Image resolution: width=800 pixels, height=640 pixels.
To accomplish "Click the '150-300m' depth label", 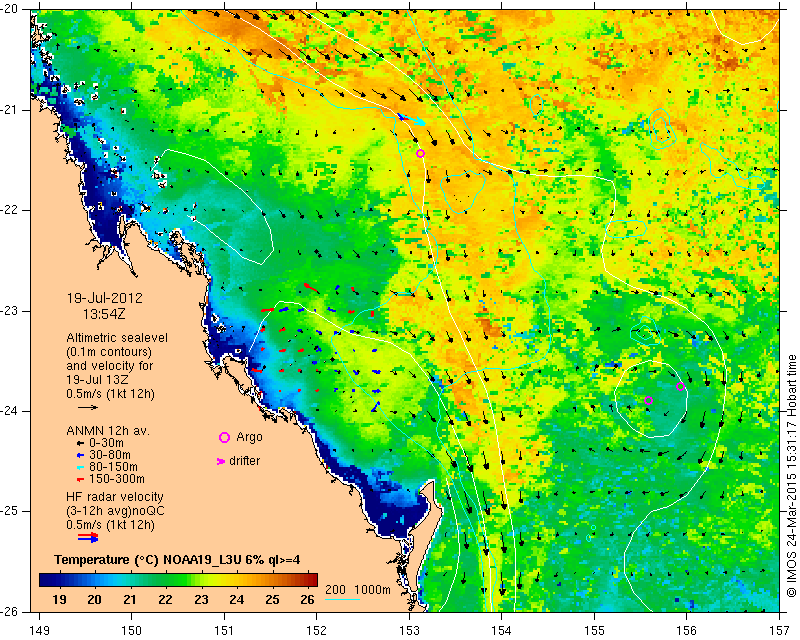I will pos(117,480).
